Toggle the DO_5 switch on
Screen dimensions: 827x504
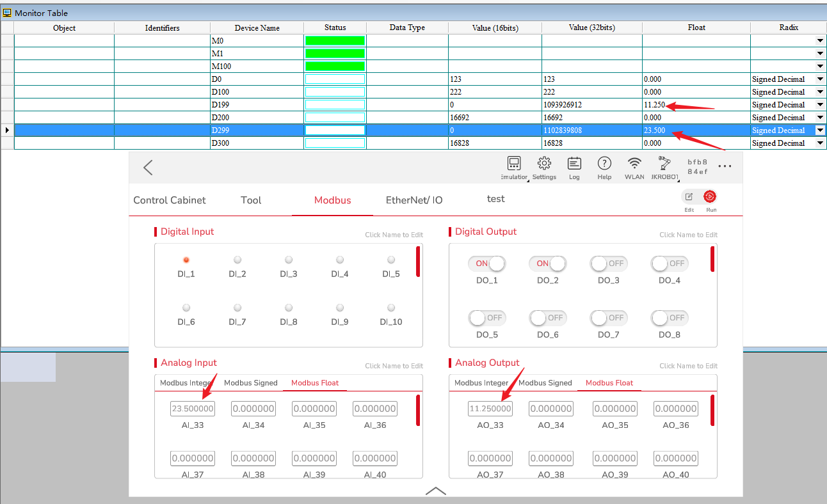click(486, 318)
